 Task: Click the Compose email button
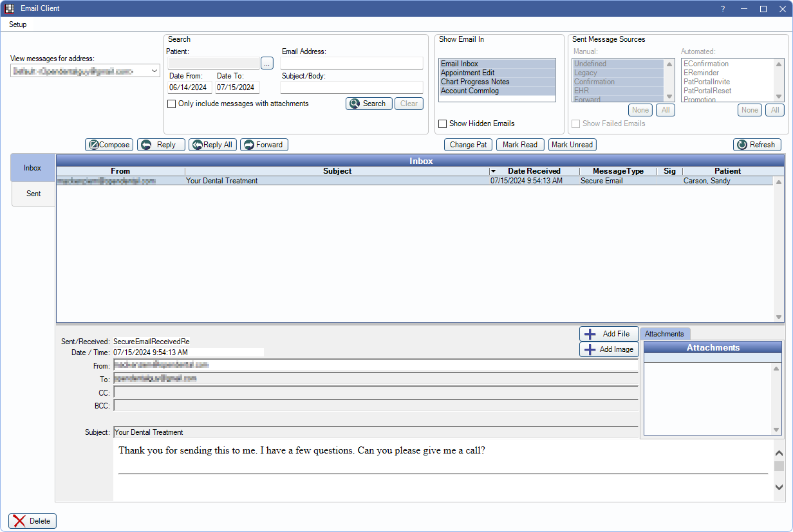click(x=109, y=145)
